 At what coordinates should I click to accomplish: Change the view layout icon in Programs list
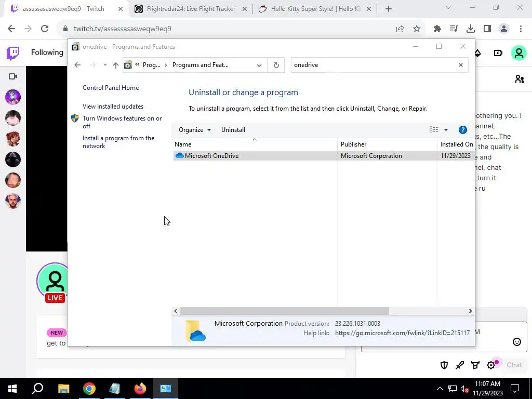pos(434,130)
